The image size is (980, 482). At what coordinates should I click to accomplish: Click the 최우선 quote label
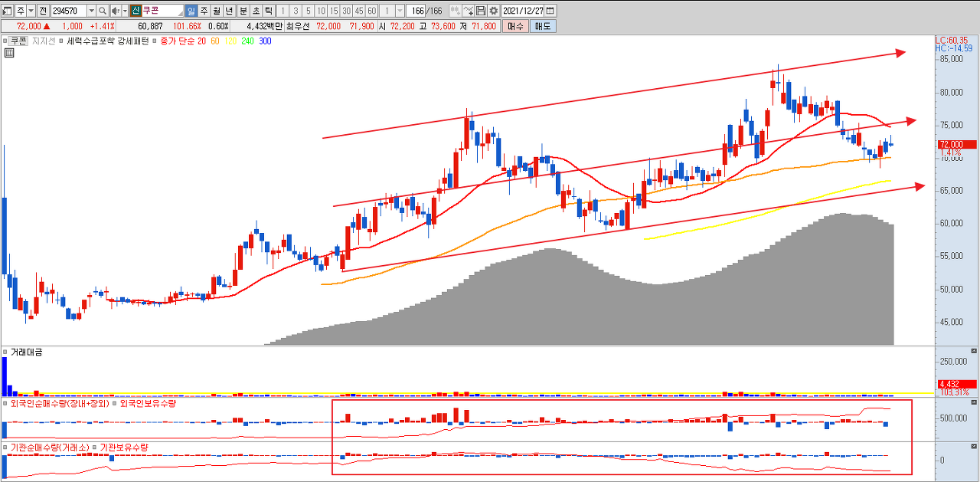297,26
